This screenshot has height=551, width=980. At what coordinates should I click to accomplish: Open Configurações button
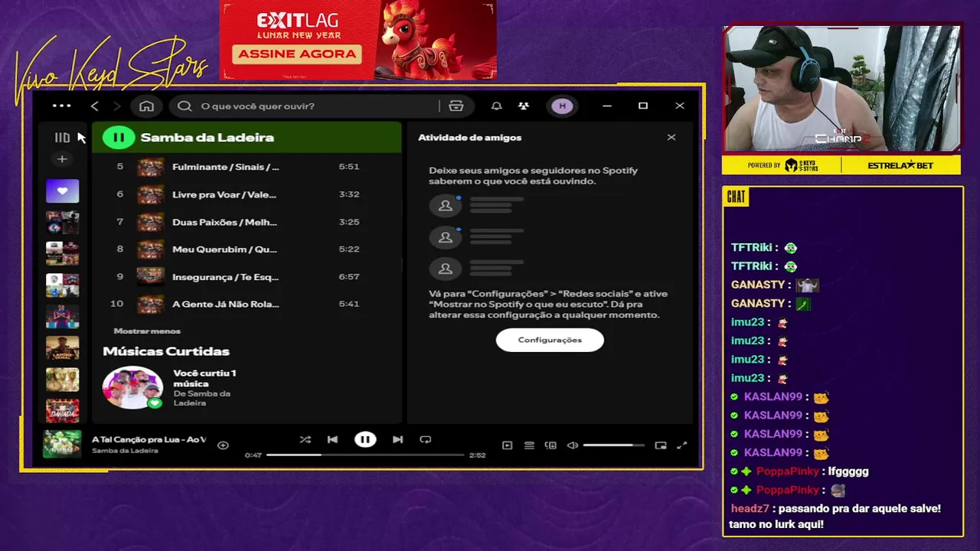click(x=550, y=340)
